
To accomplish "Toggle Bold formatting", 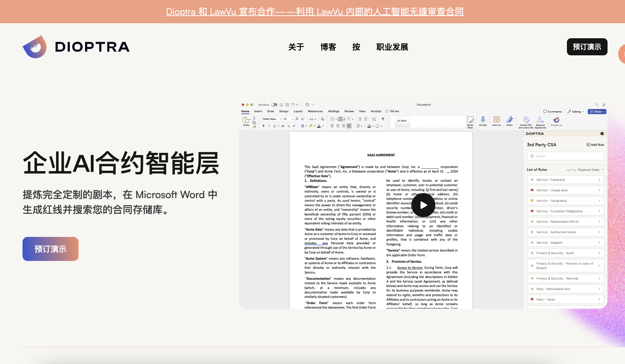I will pyautogui.click(x=263, y=126).
